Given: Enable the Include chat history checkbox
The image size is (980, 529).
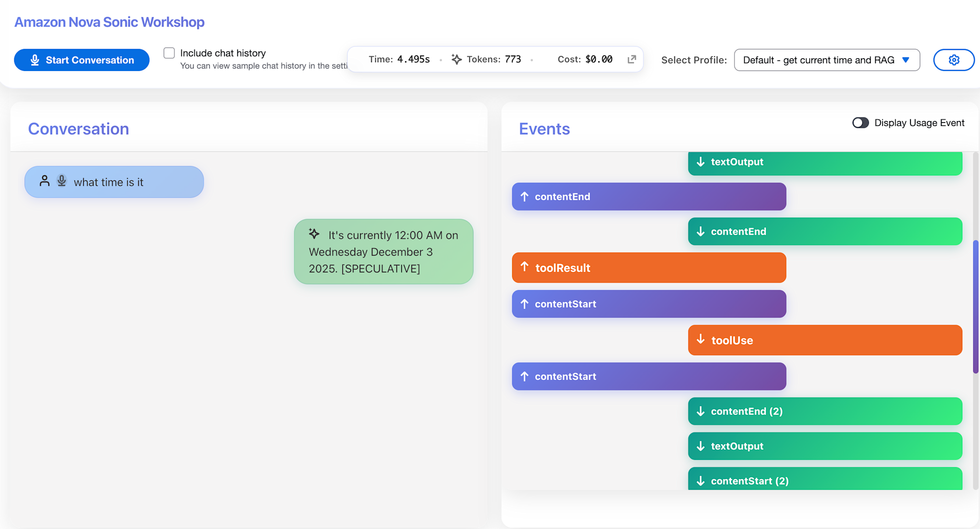Looking at the screenshot, I should [x=169, y=53].
